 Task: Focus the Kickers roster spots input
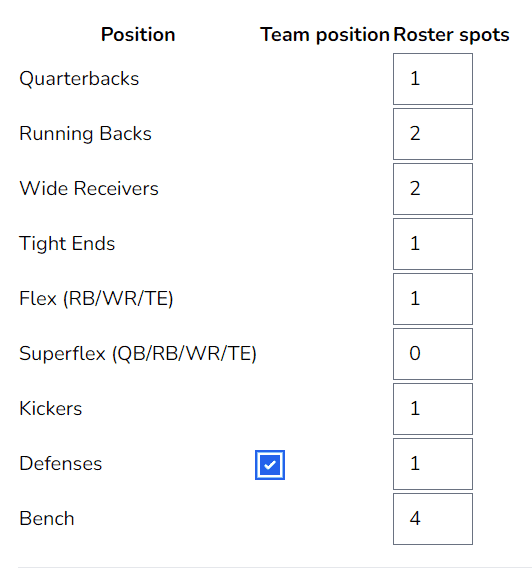pyautogui.click(x=433, y=409)
